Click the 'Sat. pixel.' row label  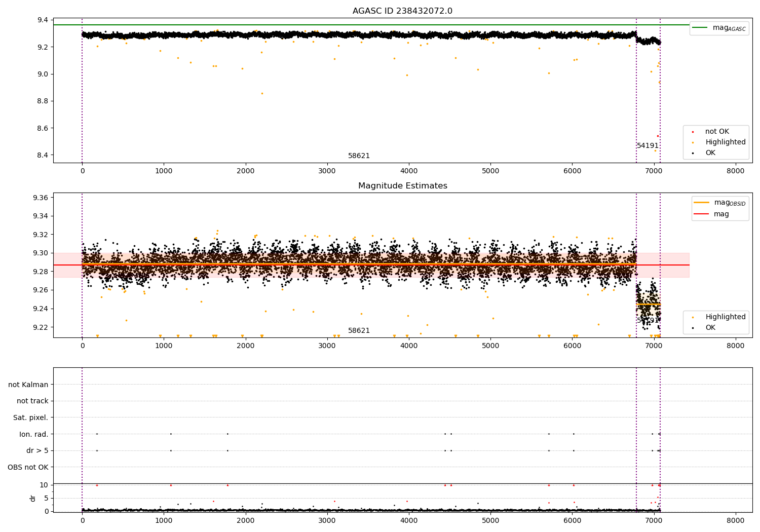pos(30,418)
